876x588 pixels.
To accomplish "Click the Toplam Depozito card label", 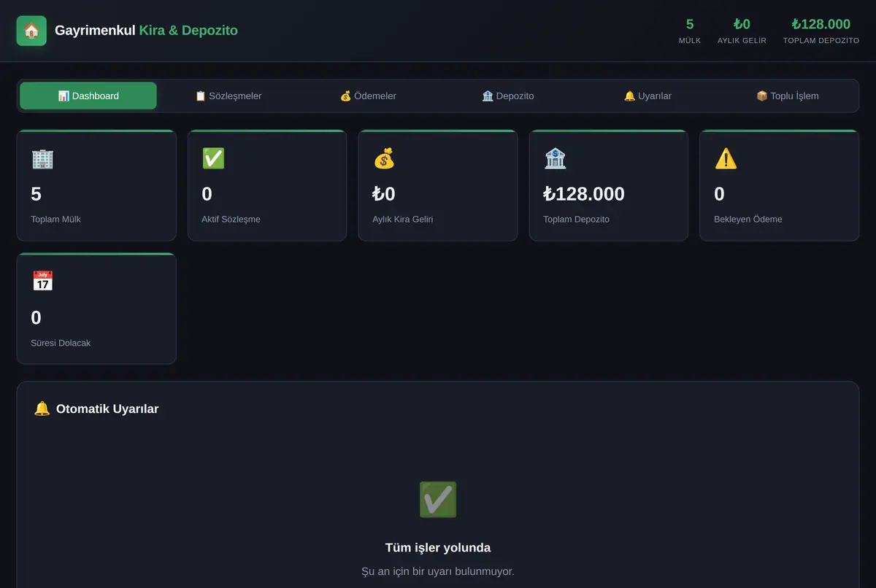I will click(x=576, y=219).
